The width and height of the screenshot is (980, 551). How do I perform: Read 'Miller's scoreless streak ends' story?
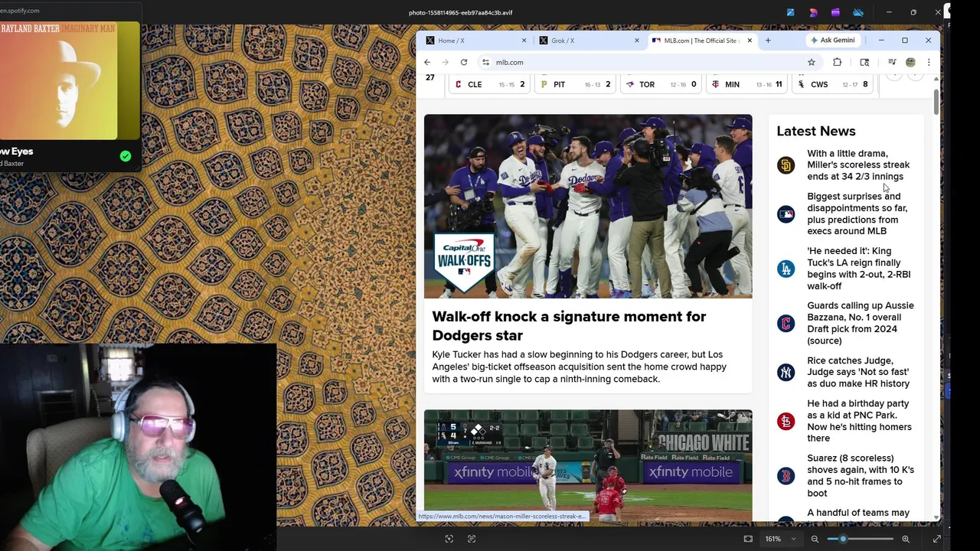[x=858, y=165]
